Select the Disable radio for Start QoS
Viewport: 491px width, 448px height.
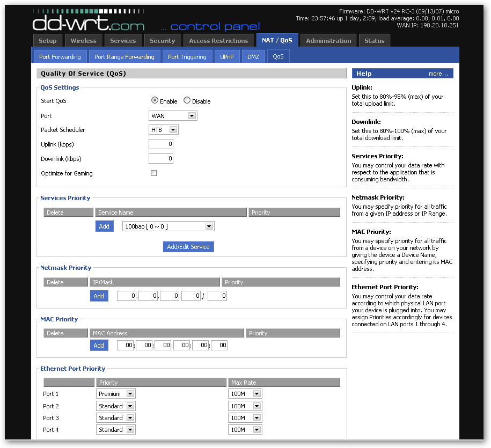tap(187, 100)
